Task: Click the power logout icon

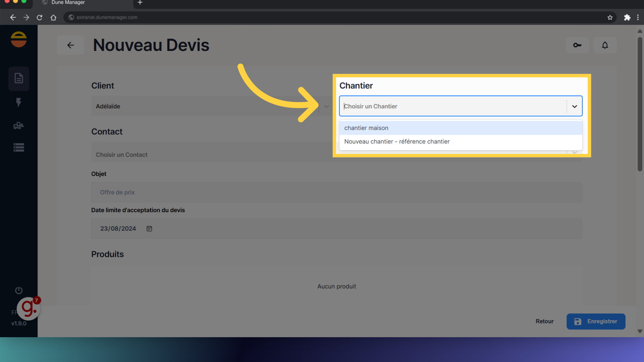Action: pyautogui.click(x=19, y=290)
